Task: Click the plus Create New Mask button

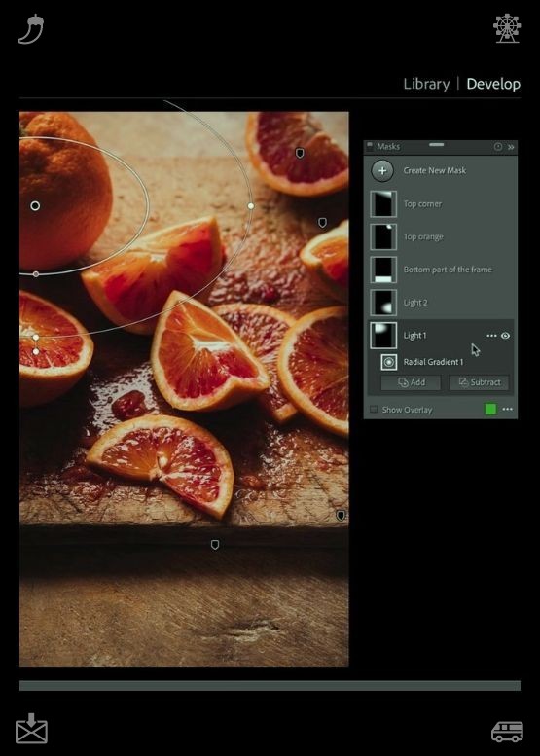Action: [x=382, y=170]
